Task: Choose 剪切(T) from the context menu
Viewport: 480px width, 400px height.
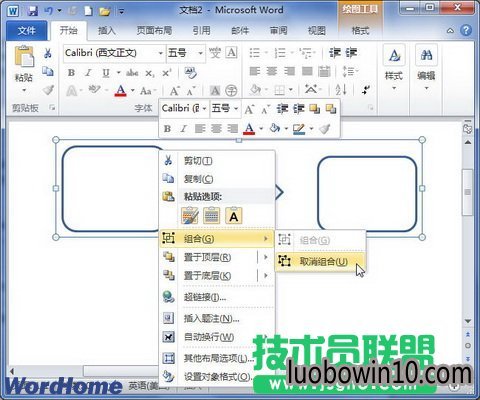Action: pos(217,161)
